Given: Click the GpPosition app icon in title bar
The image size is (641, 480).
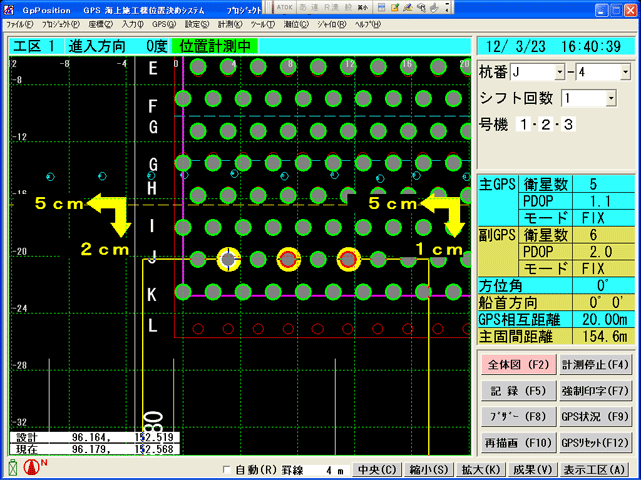Looking at the screenshot, I should tap(9, 7).
